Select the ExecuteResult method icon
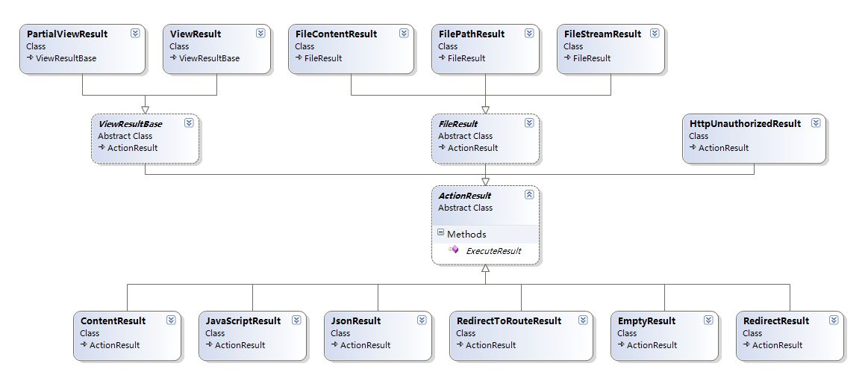 tap(453, 250)
